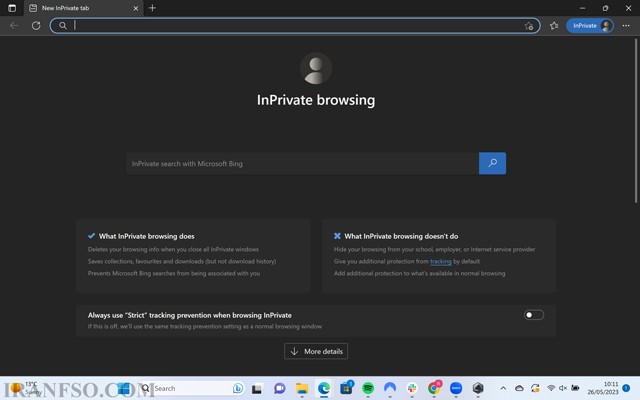Launch Teams Chat from taskbar
The height and width of the screenshot is (400, 640).
[x=280, y=388]
